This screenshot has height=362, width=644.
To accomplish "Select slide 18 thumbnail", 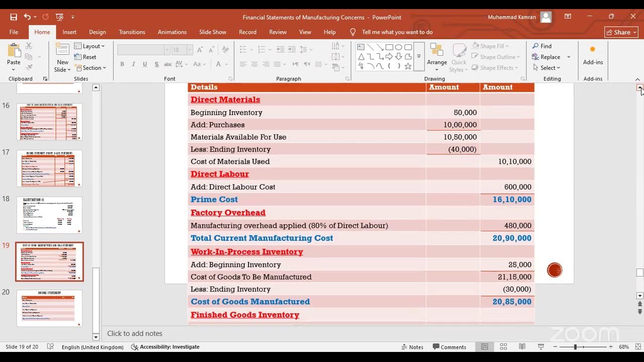I will [x=49, y=215].
